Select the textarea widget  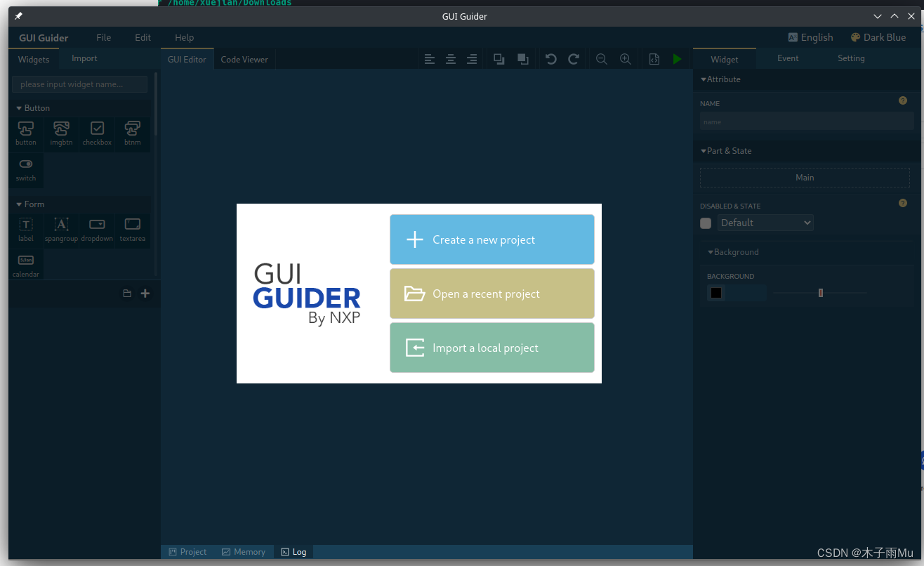[x=133, y=230]
